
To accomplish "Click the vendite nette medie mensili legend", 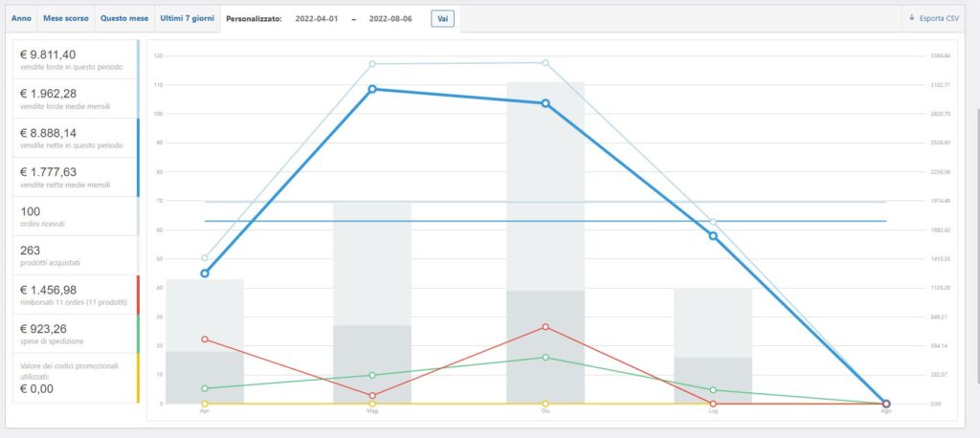I will 76,177.
